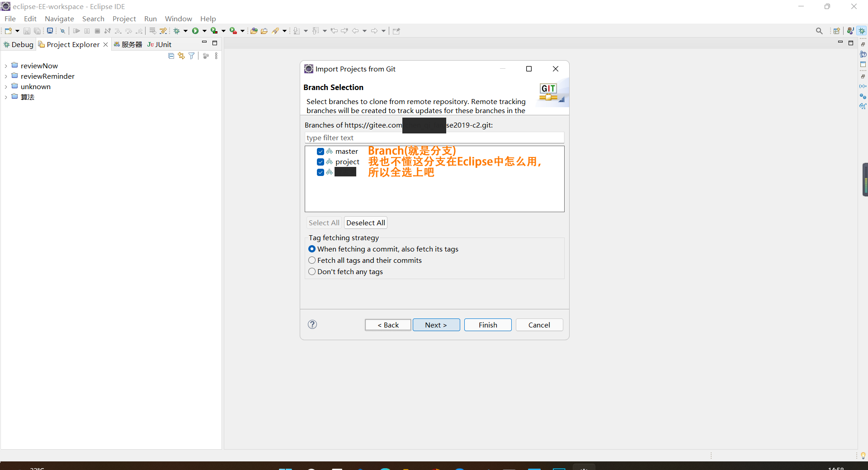Uncheck the master branch checkbox
This screenshot has width=868, height=470.
(321, 152)
